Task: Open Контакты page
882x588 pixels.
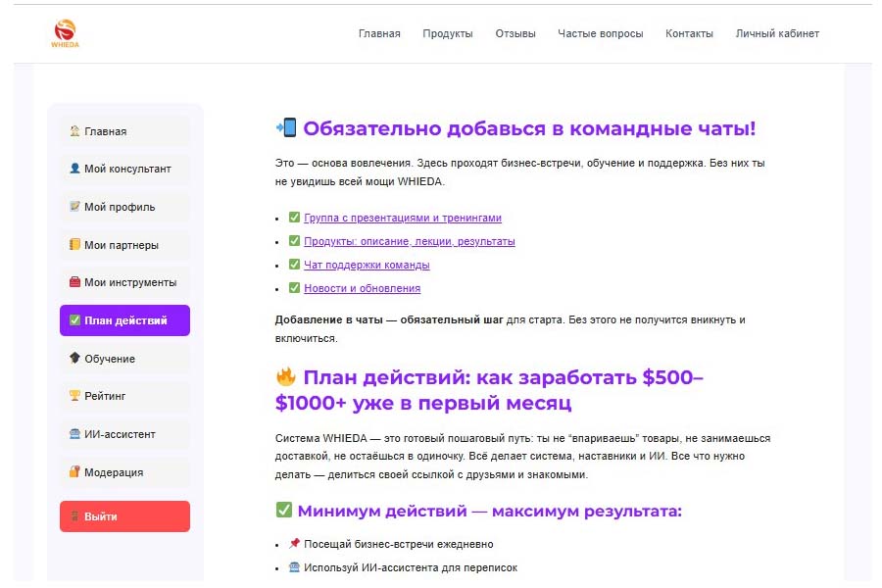Action: click(x=689, y=33)
